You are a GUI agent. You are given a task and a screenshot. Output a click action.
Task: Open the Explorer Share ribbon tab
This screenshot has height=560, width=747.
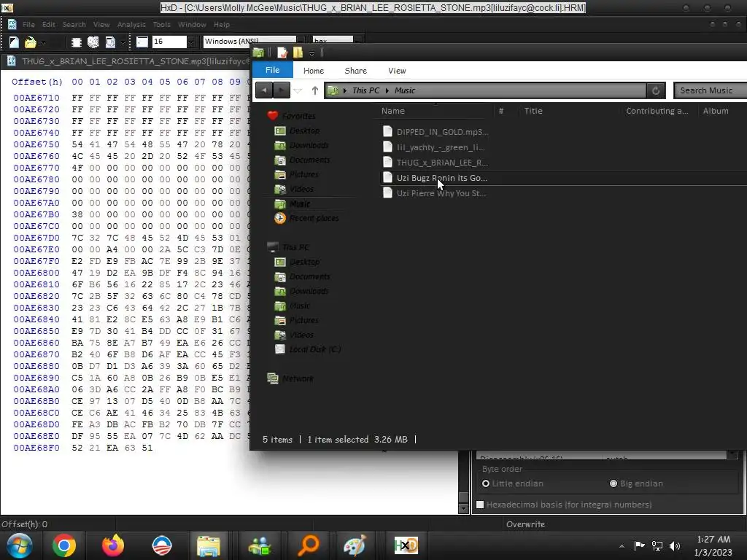point(355,71)
